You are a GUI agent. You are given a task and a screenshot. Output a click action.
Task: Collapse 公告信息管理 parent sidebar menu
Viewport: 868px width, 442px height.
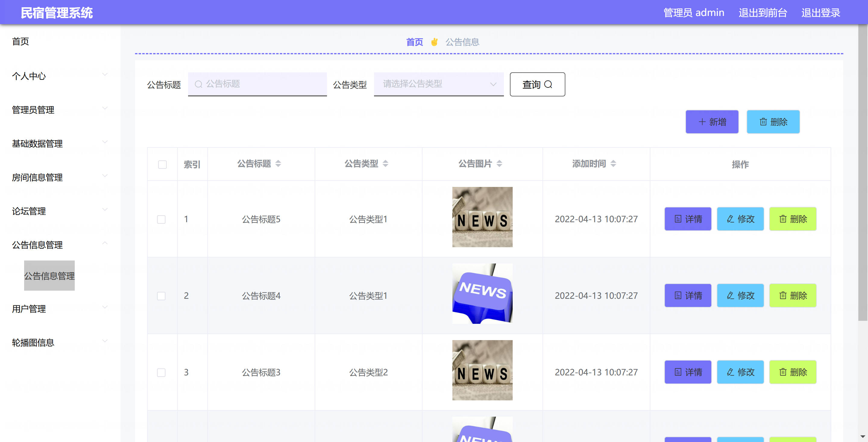(x=60, y=245)
